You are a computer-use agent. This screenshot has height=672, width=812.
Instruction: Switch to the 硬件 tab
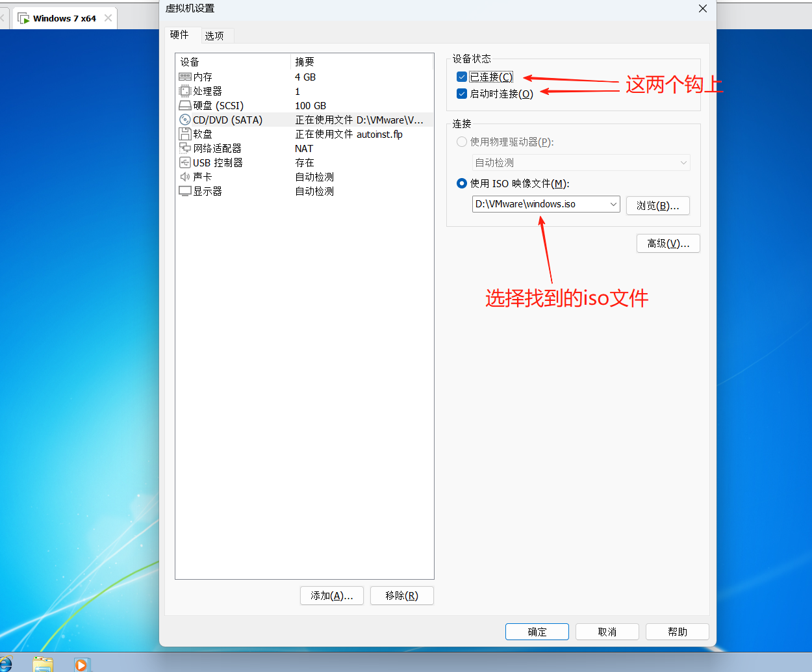point(179,35)
